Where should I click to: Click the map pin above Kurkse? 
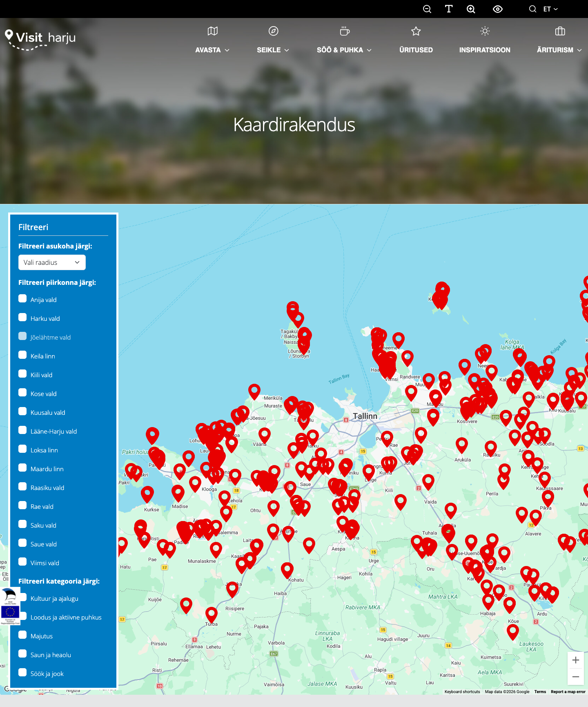147,494
